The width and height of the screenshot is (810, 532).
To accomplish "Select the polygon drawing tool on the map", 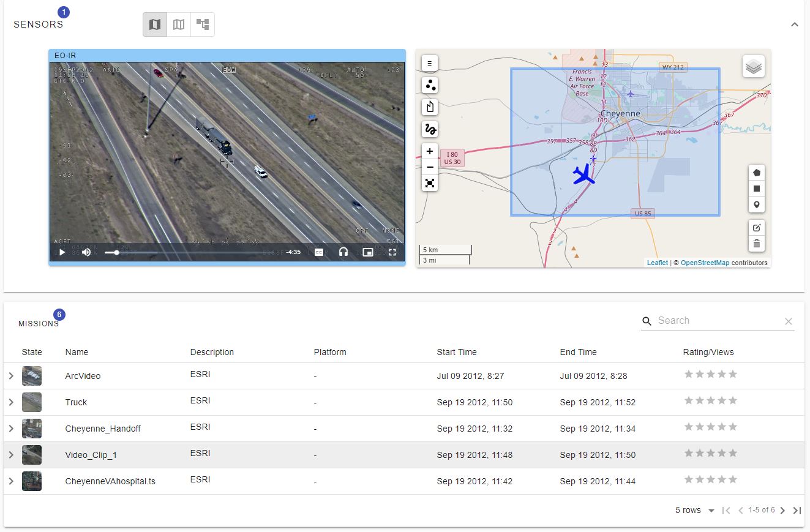I will pyautogui.click(x=757, y=172).
